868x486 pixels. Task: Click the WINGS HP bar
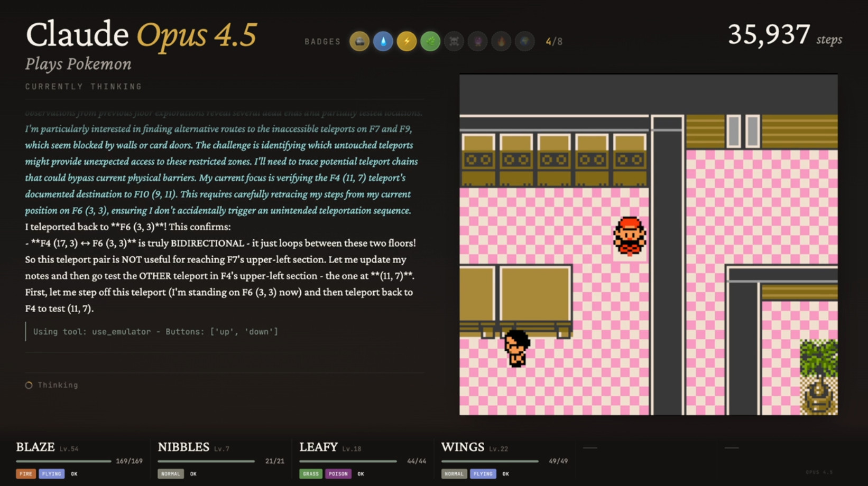click(x=490, y=461)
